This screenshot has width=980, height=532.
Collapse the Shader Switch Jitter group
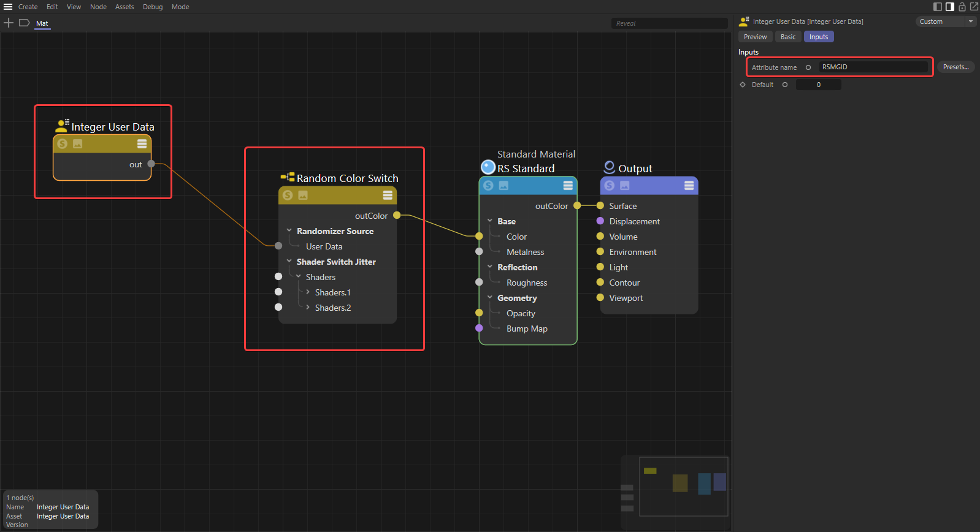pyautogui.click(x=289, y=261)
